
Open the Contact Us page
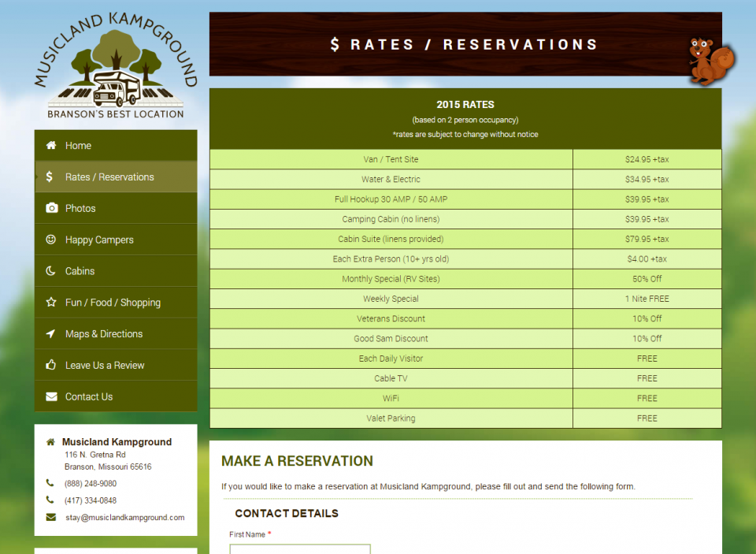(x=116, y=396)
